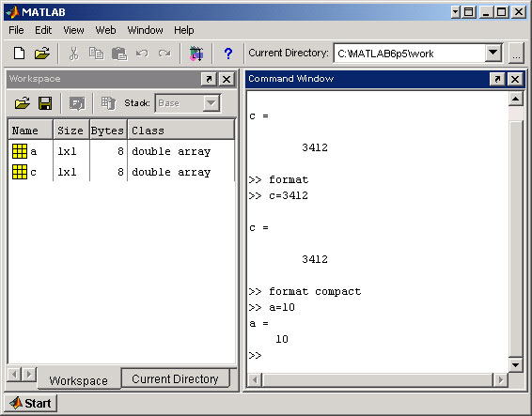Click the title bar dropdown arrow button
The image size is (532, 416).
455,12
